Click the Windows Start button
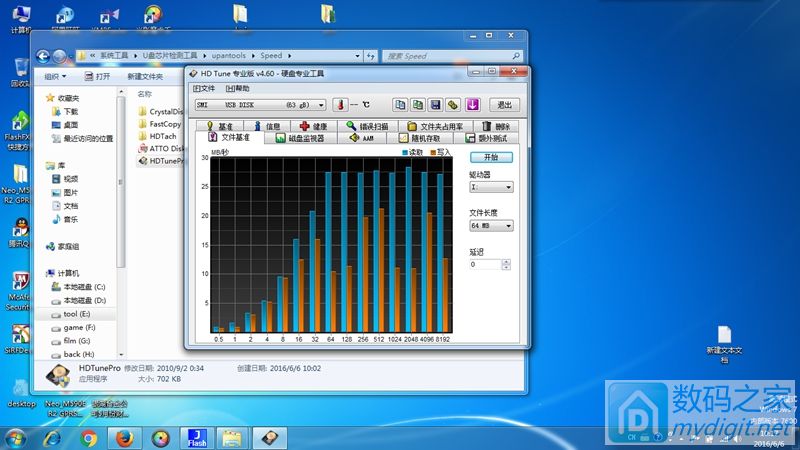The image size is (800, 450). (x=15, y=439)
